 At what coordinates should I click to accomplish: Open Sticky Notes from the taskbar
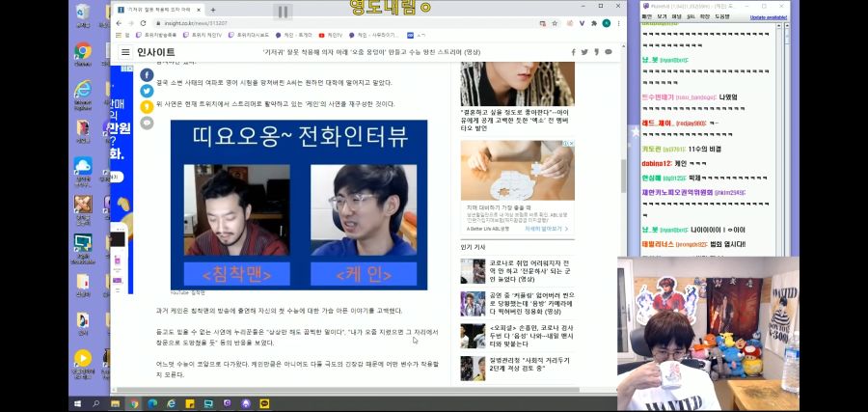(190, 403)
